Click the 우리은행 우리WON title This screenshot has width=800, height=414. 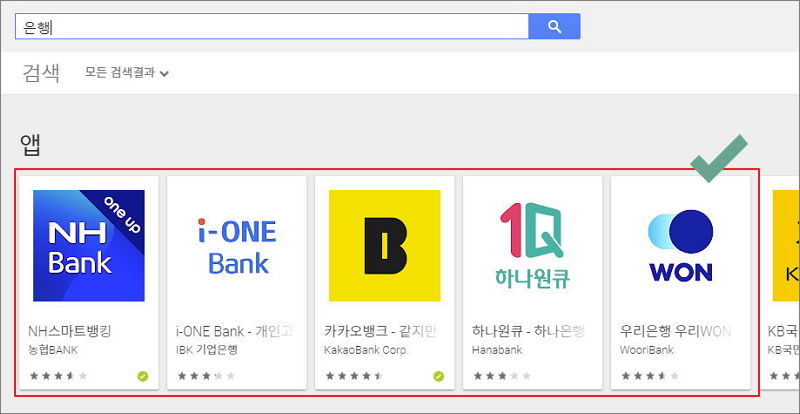(x=676, y=331)
